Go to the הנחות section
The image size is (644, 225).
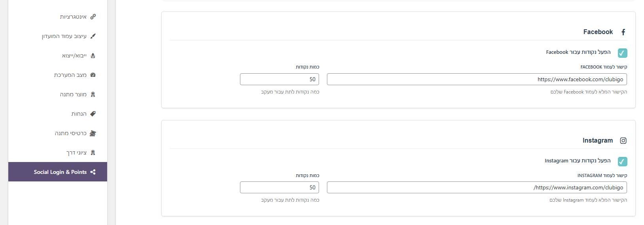click(79, 114)
